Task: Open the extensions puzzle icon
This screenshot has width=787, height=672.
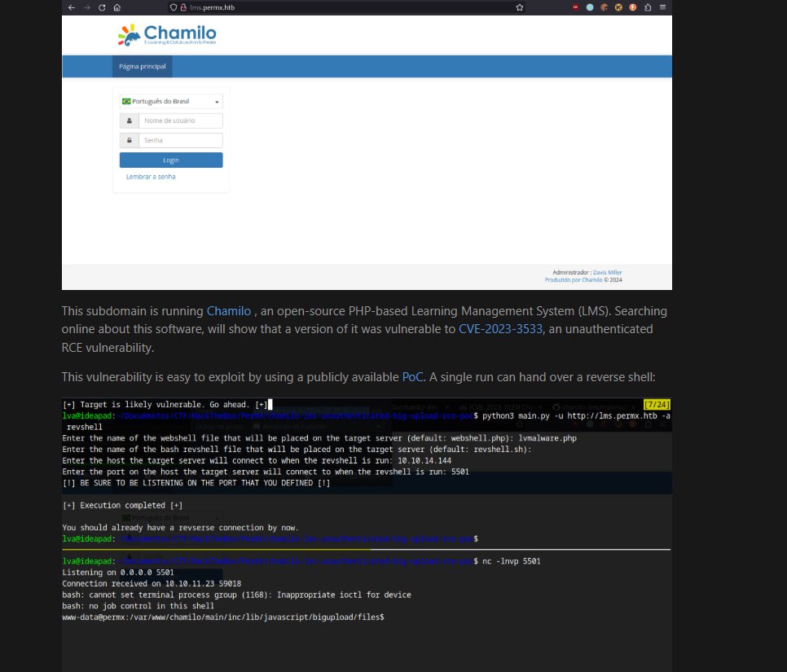Action: click(648, 7)
